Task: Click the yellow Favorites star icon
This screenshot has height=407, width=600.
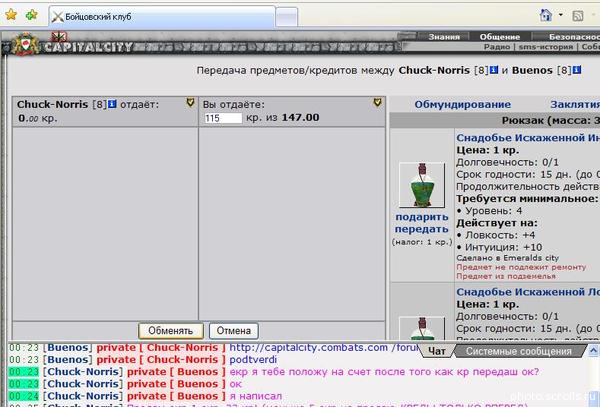Action: 11,15
